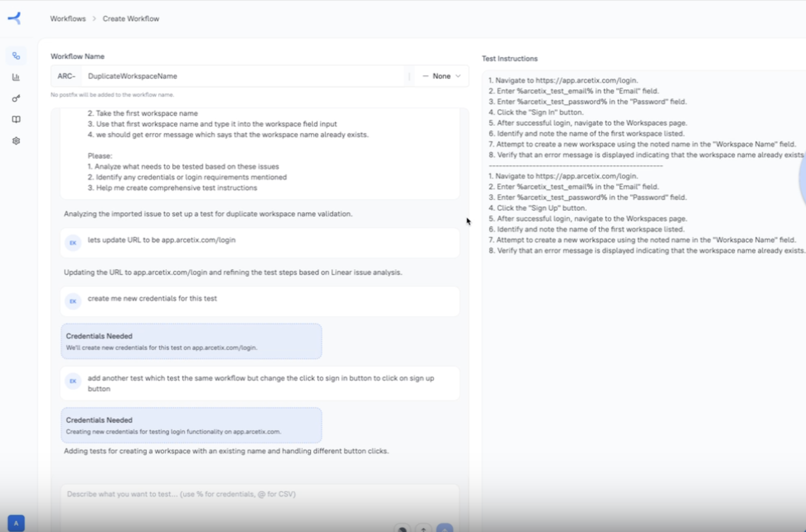Open the bar chart analytics sidebar icon
This screenshot has width=806, height=532.
[16, 77]
